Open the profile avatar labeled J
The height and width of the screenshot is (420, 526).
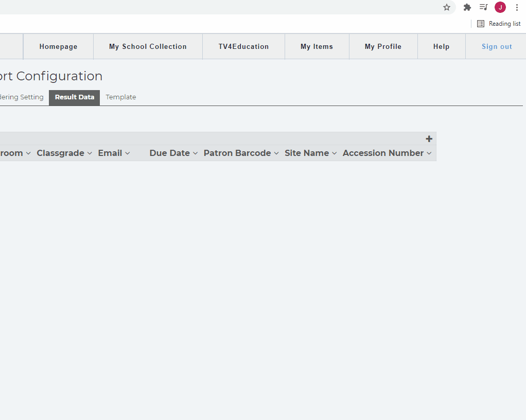pyautogui.click(x=500, y=7)
